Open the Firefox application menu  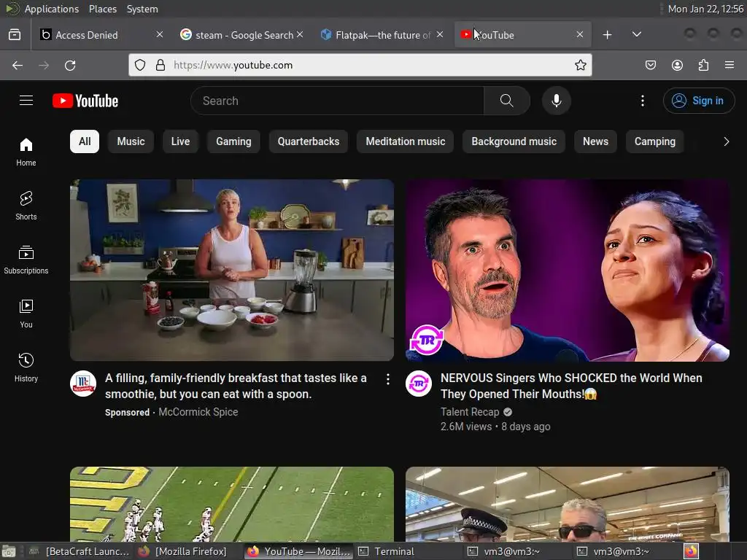(729, 65)
